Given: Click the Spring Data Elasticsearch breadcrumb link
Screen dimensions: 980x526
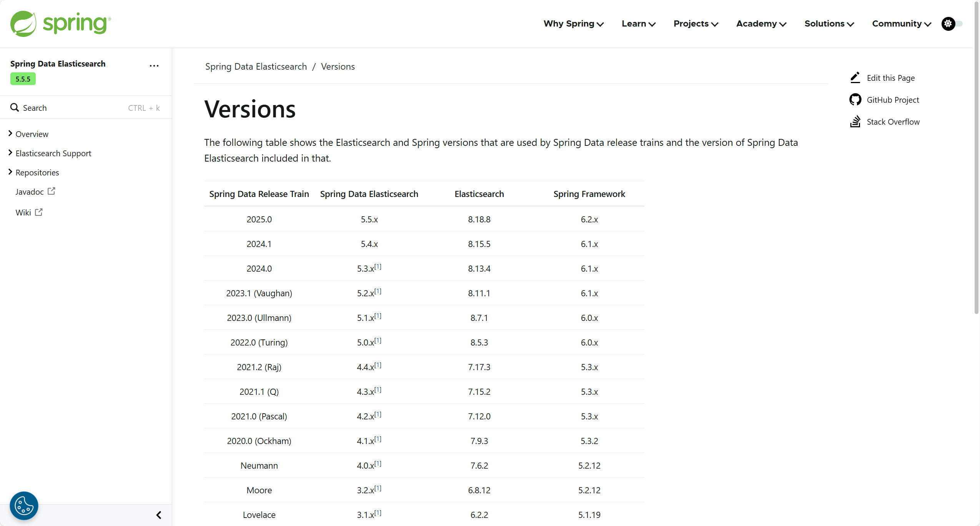Looking at the screenshot, I should click(x=256, y=67).
